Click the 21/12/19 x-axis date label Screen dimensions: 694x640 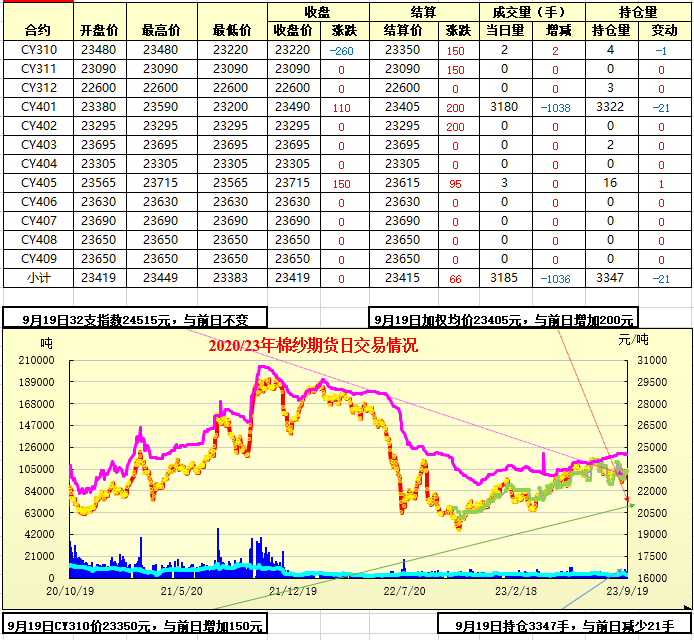293,590
